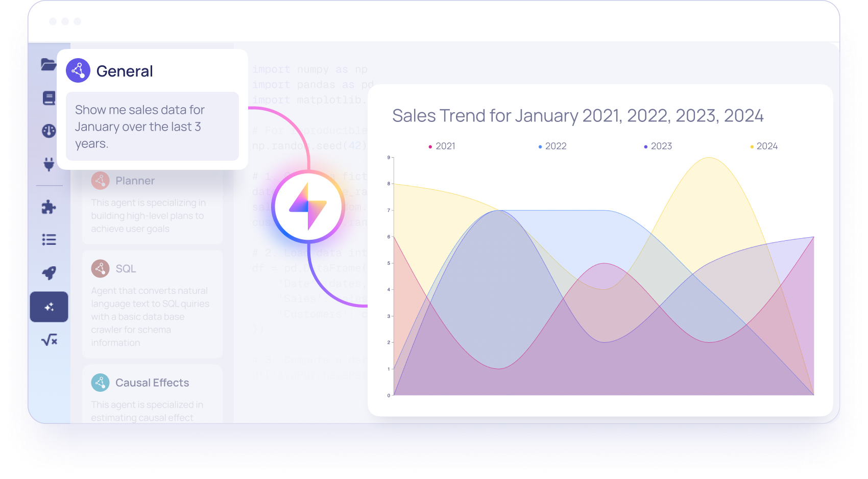Open the square root formula icon

(x=49, y=340)
